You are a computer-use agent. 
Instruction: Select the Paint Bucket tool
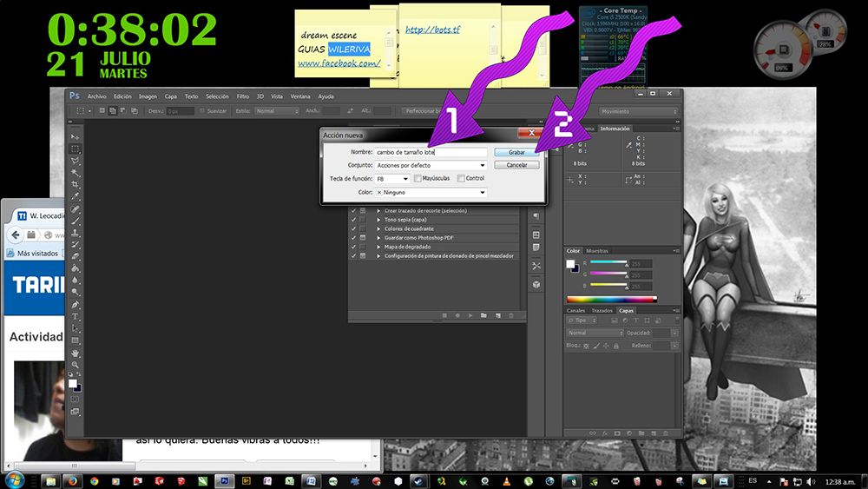[x=75, y=268]
